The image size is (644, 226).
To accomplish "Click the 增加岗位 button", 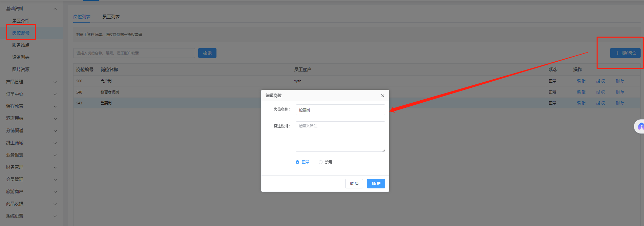I will pos(625,53).
